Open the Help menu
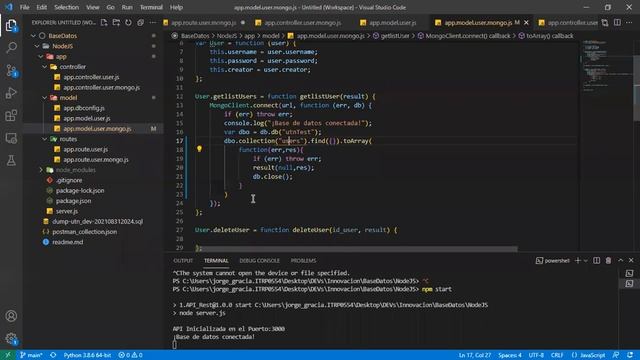 pyautogui.click(x=176, y=7)
